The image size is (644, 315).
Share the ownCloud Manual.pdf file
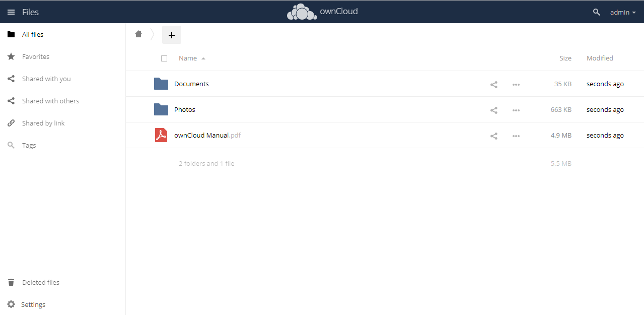tap(494, 136)
